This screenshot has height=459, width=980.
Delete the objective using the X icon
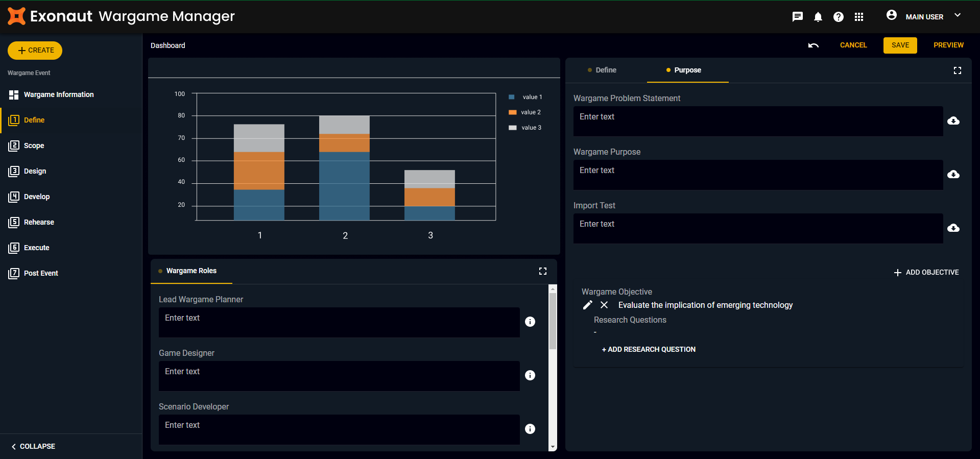[604, 305]
